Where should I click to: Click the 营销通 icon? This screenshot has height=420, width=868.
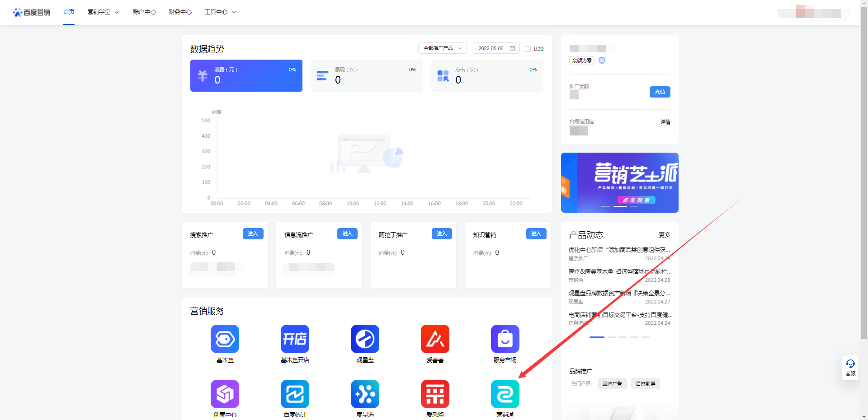point(505,394)
